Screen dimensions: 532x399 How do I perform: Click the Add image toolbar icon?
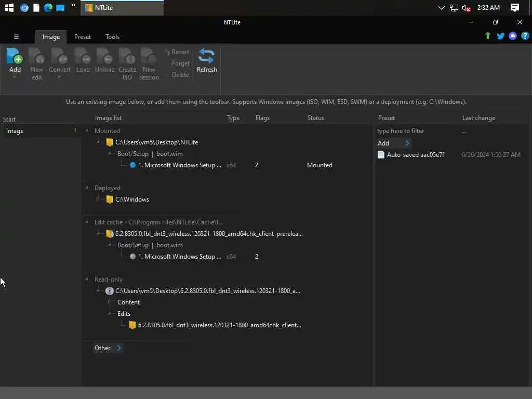pyautogui.click(x=15, y=56)
